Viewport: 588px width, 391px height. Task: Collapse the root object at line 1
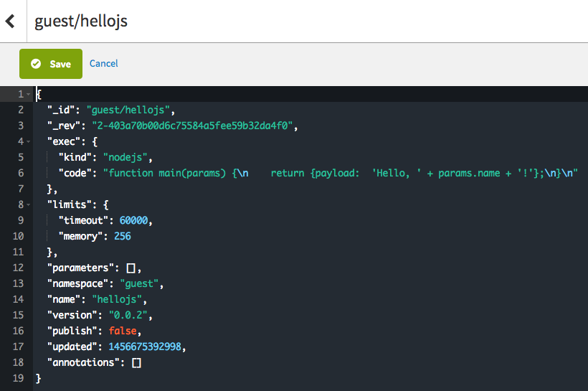(28, 95)
